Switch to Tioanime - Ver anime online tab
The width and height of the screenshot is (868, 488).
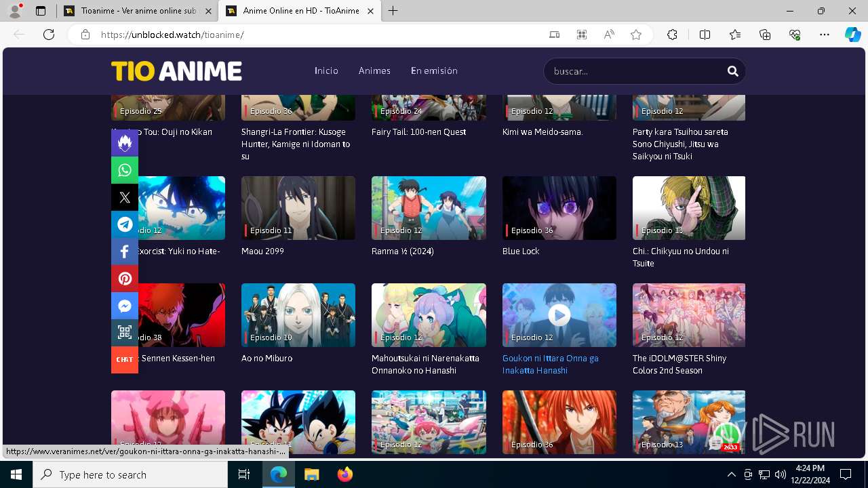pyautogui.click(x=138, y=11)
